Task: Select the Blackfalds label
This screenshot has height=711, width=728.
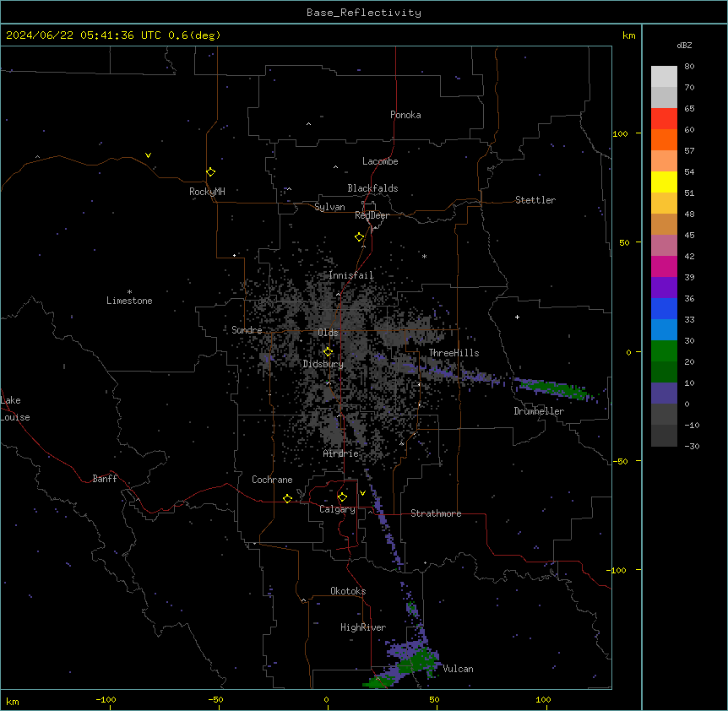Action: pos(372,188)
